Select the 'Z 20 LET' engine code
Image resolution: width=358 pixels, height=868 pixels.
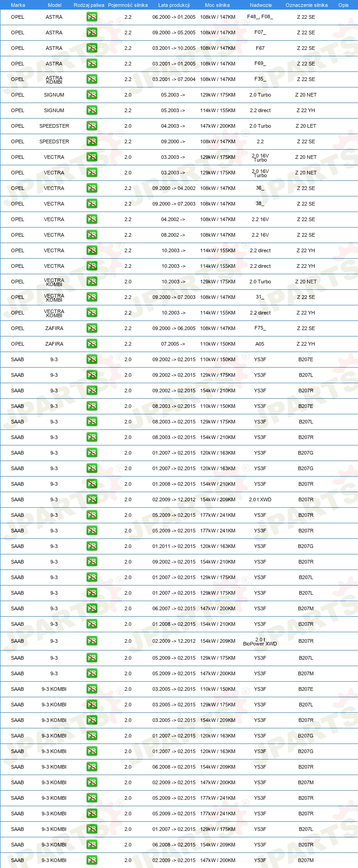tap(306, 126)
